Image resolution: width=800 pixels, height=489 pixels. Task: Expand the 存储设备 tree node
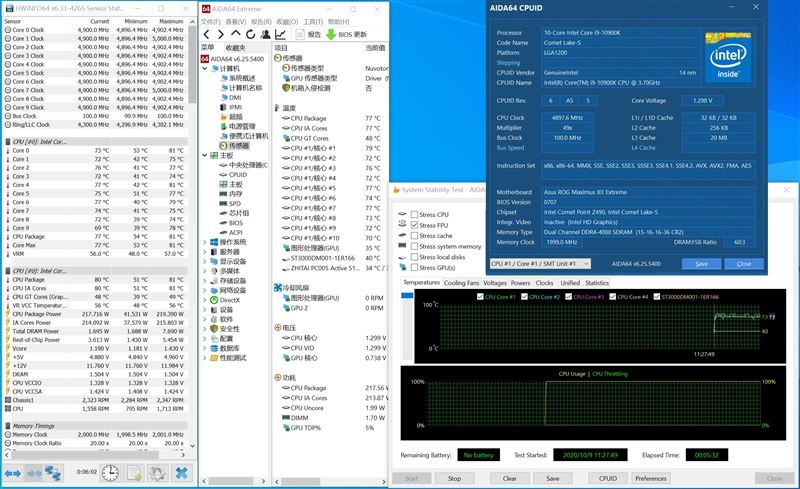(x=205, y=281)
